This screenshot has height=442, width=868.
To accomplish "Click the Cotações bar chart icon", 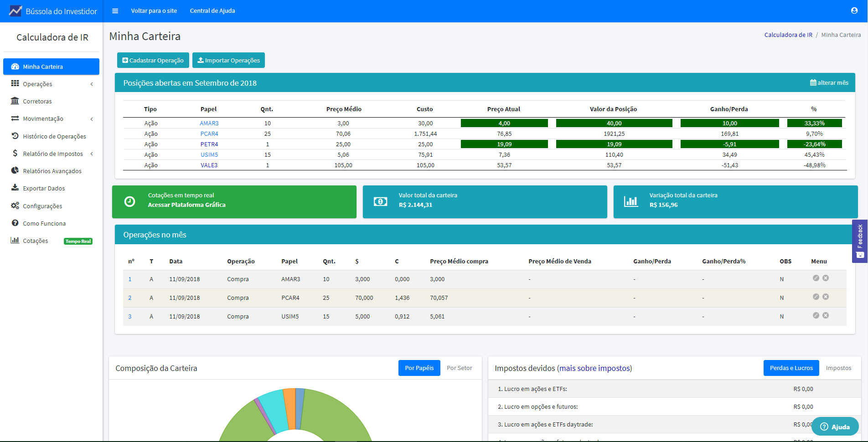I will pos(15,240).
